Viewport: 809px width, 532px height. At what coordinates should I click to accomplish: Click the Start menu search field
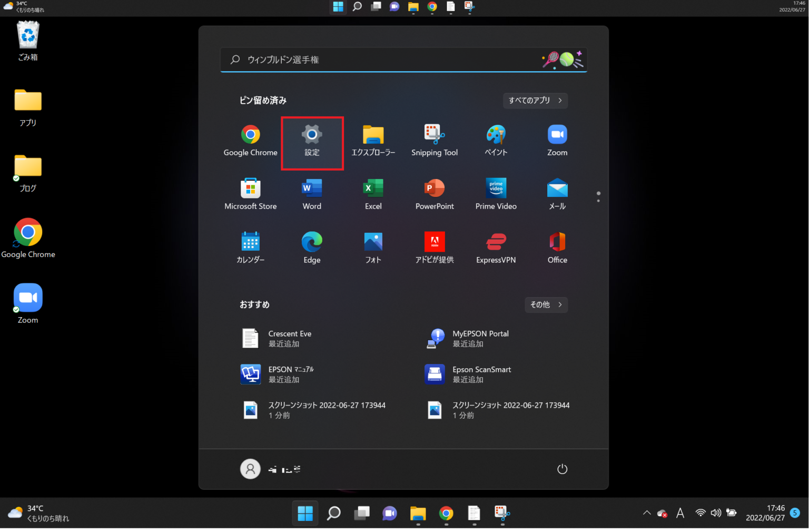403,60
